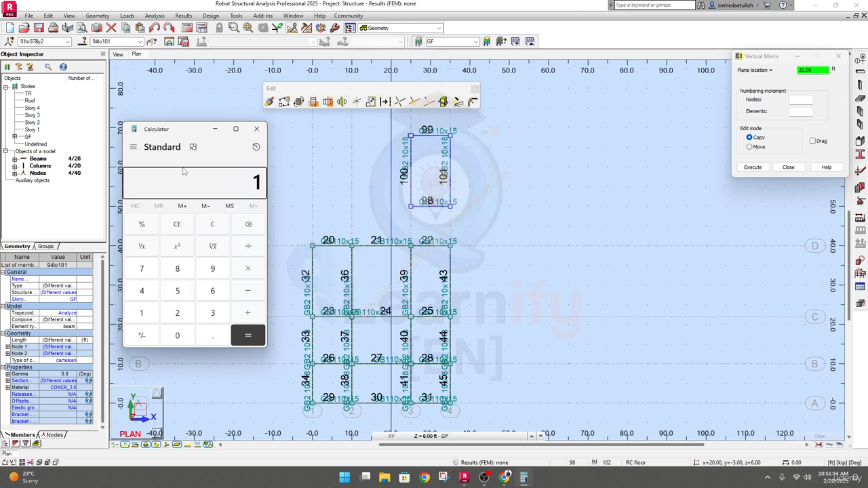Select the Copy edit mode radio button

click(749, 138)
